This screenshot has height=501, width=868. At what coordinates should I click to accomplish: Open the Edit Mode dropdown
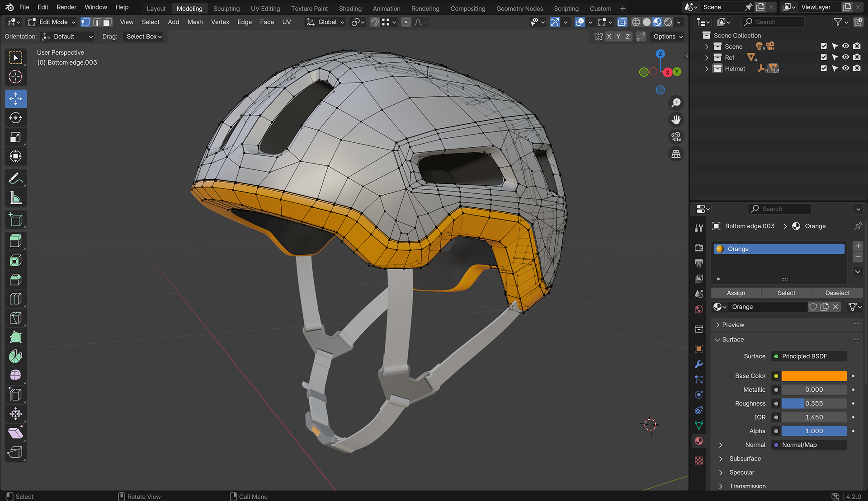click(x=51, y=22)
